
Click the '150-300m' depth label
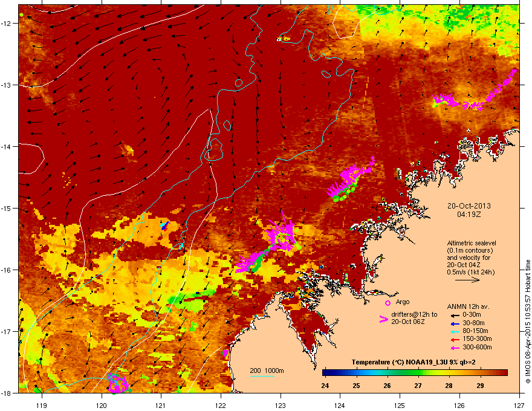477,338
